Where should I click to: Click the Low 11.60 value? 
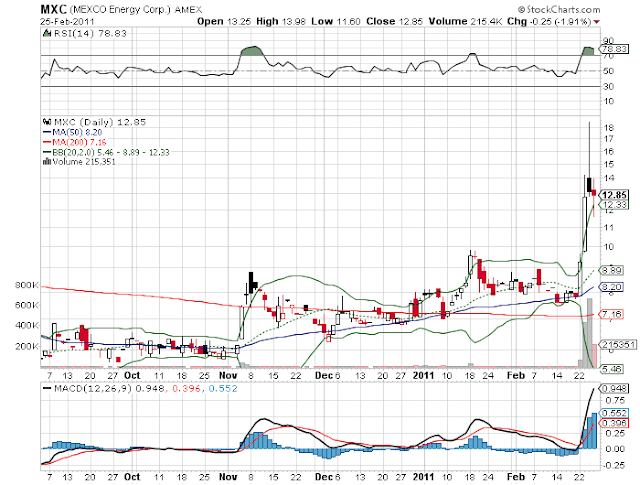(336, 21)
